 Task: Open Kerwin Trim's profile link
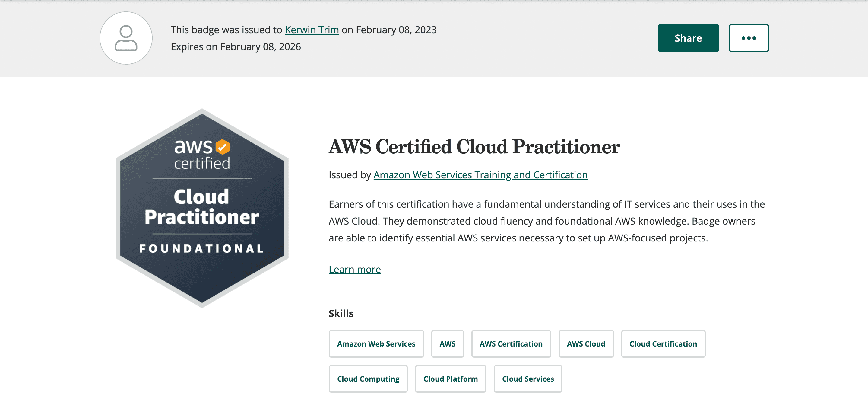coord(312,30)
